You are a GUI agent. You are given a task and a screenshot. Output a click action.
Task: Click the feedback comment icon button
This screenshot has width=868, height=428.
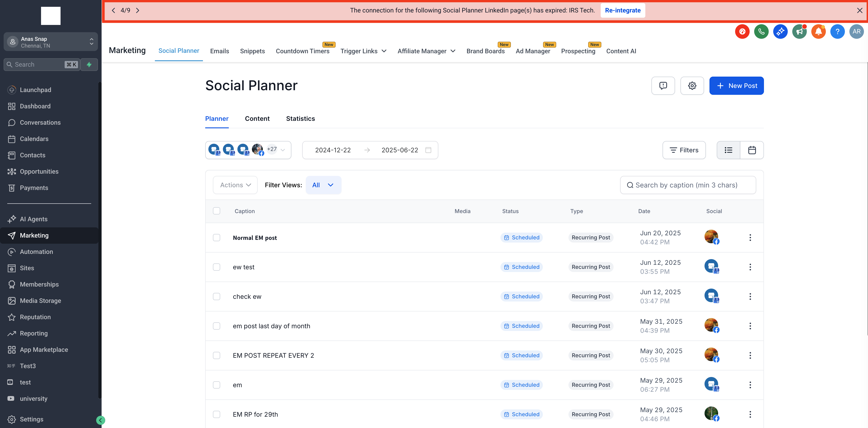[x=663, y=86]
